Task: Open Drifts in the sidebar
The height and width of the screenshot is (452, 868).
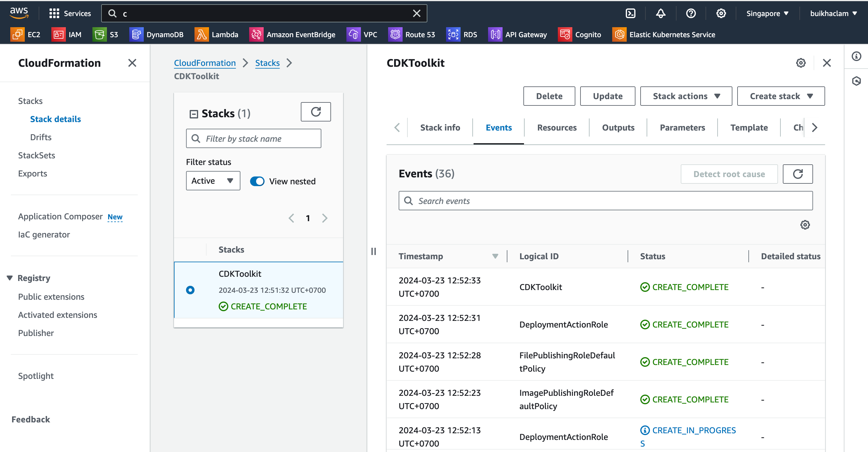Action: click(x=41, y=137)
